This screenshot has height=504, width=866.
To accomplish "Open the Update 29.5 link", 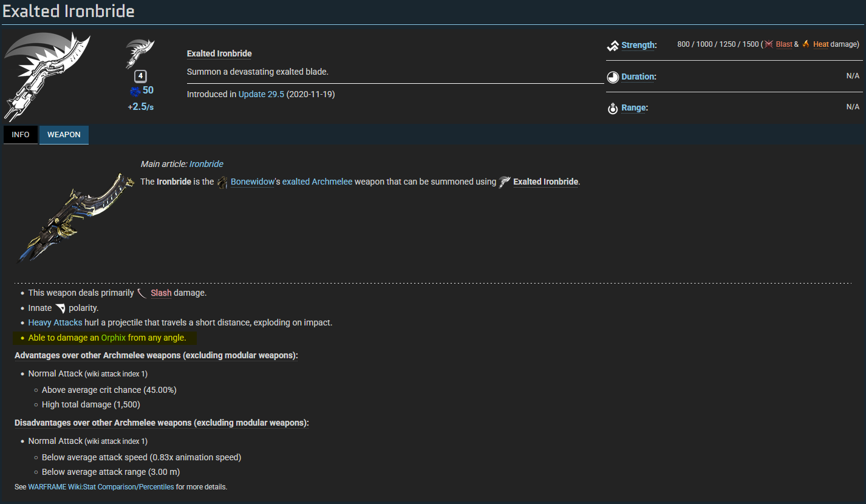I will [261, 94].
